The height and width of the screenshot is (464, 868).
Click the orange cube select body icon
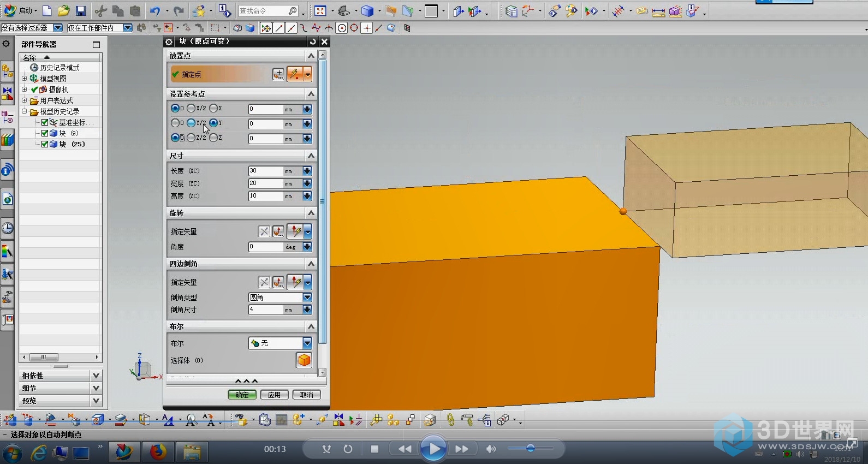304,360
